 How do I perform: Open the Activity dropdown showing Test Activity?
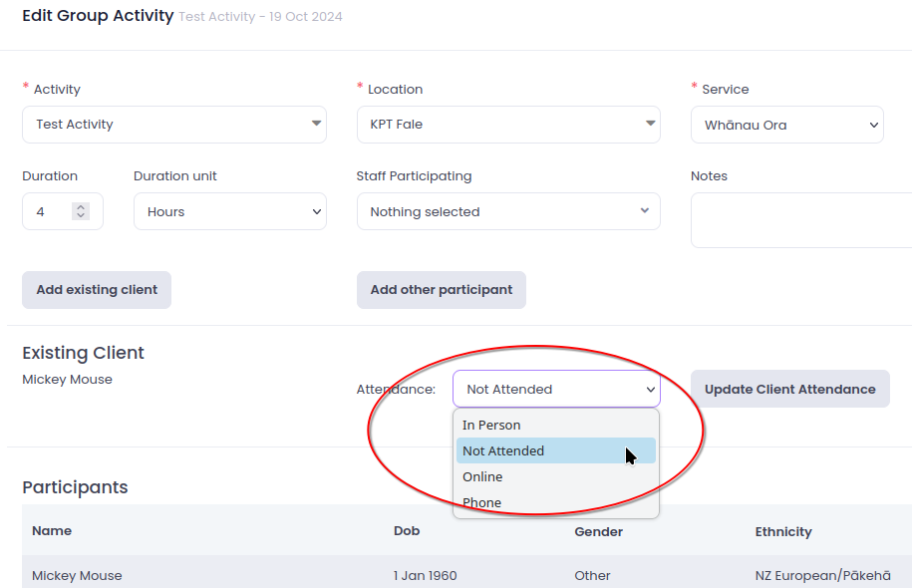click(173, 125)
